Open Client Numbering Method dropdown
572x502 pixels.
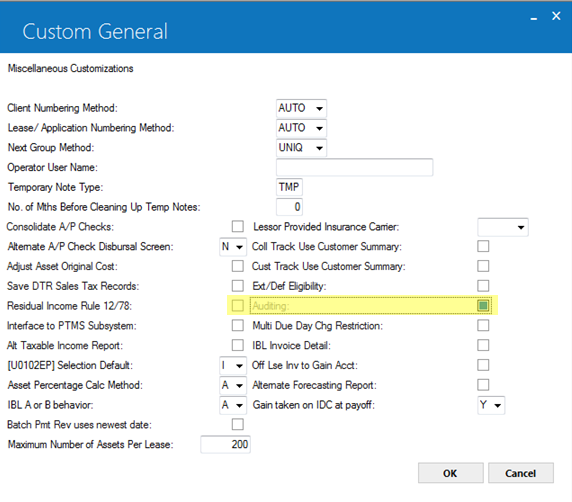(x=301, y=108)
